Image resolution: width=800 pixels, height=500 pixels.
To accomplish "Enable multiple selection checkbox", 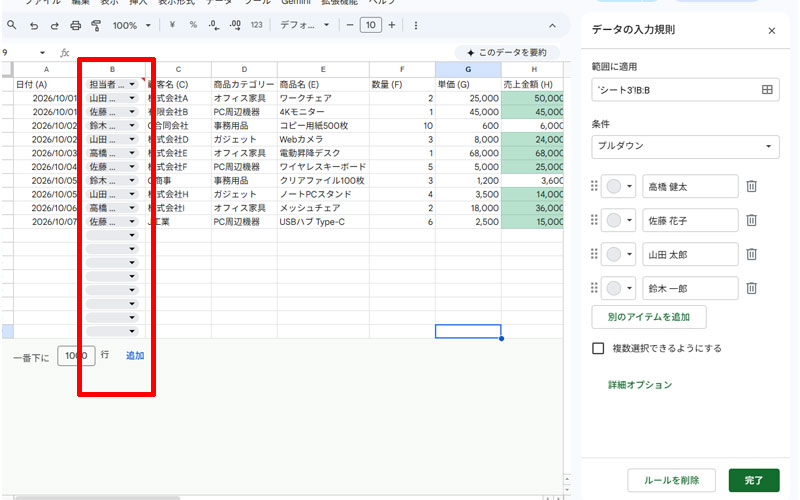I will pos(598,348).
